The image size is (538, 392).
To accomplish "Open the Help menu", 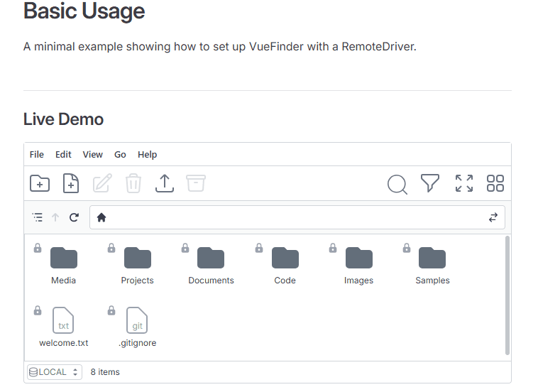I will pos(147,155).
